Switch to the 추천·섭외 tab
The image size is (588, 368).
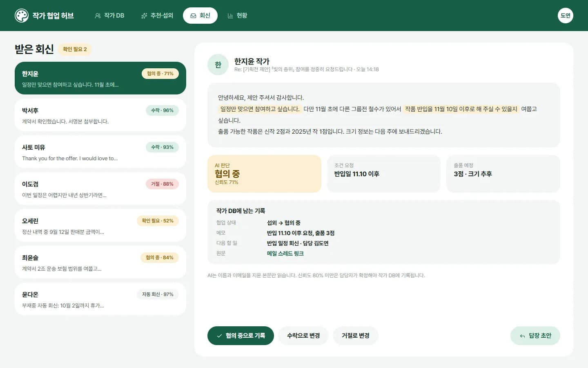(157, 16)
